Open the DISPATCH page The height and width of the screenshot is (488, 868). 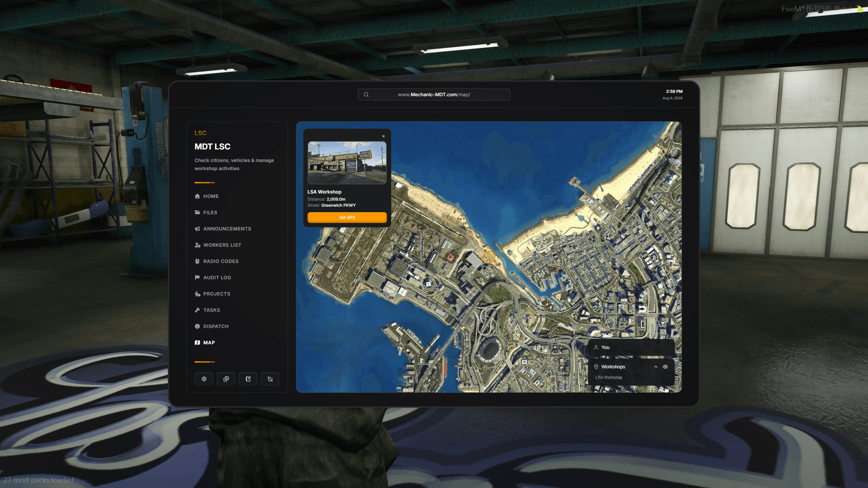pyautogui.click(x=212, y=326)
